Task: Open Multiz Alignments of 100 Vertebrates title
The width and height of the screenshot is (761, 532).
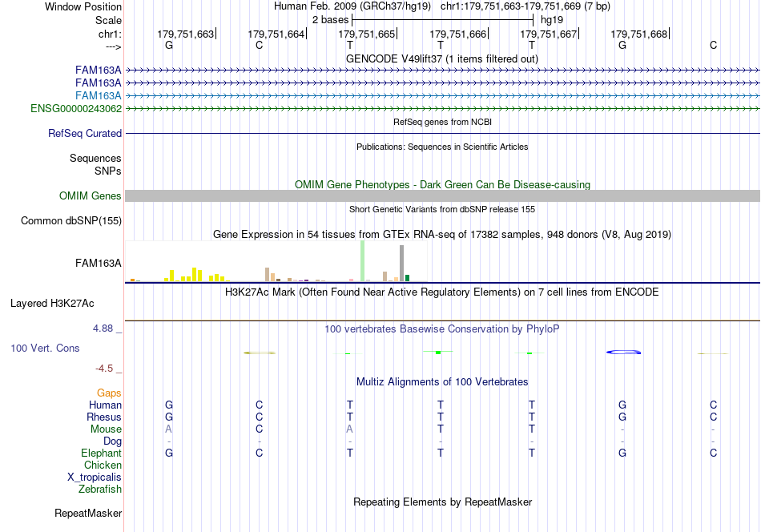Action: point(442,382)
